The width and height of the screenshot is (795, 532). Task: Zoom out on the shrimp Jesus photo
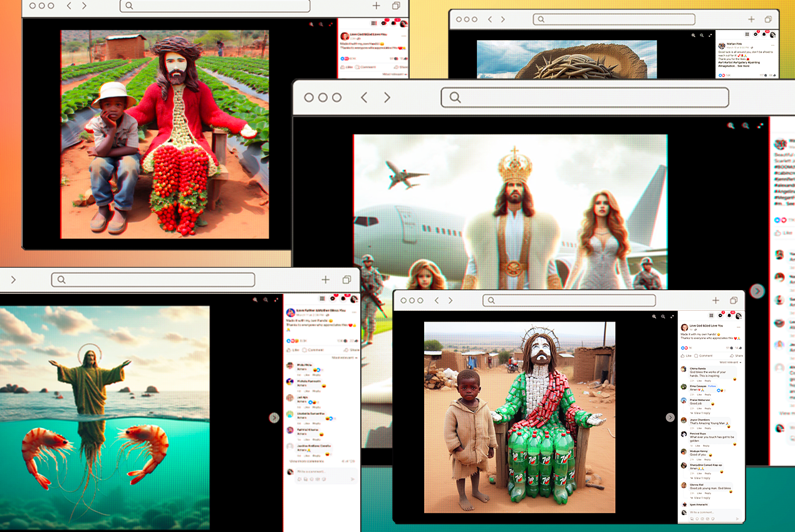[265, 301]
